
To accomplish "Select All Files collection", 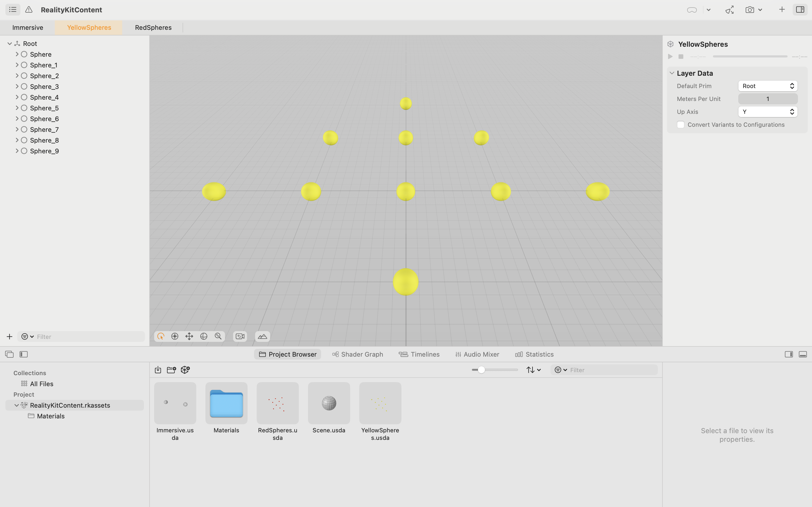I will 42,383.
